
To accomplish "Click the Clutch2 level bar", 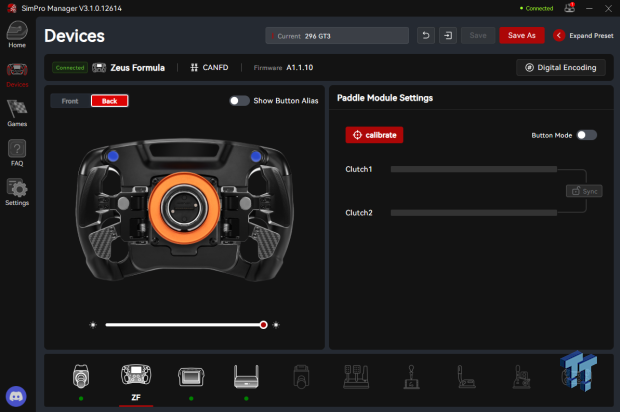I will click(x=474, y=213).
